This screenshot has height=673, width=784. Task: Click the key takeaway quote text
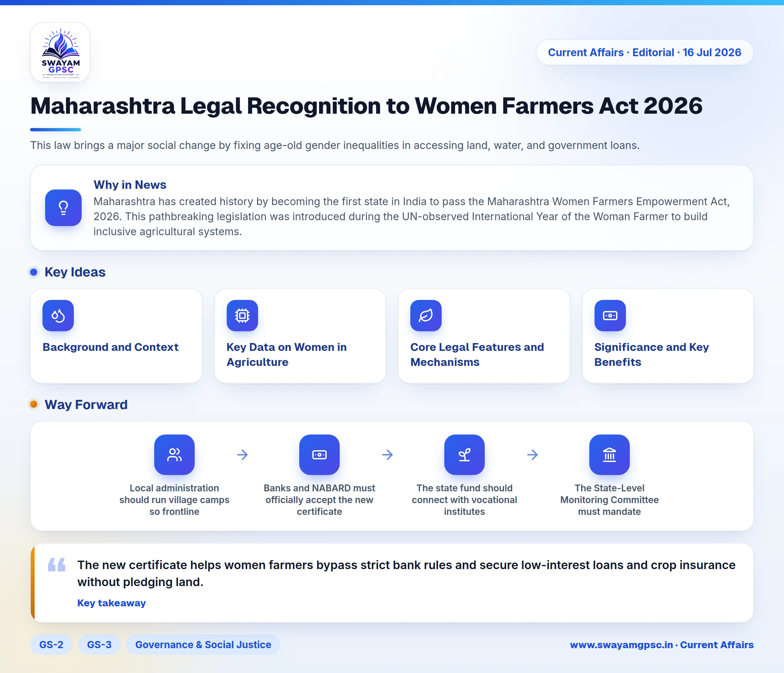tap(406, 573)
